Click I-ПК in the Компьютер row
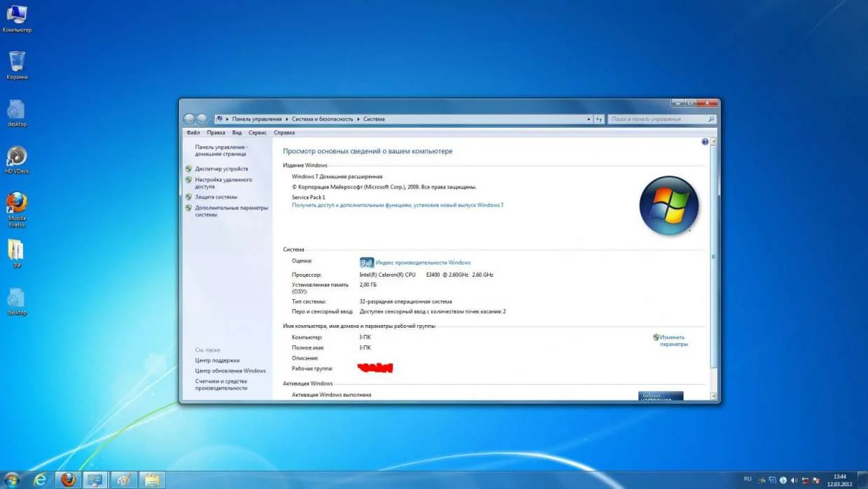 [x=365, y=337]
